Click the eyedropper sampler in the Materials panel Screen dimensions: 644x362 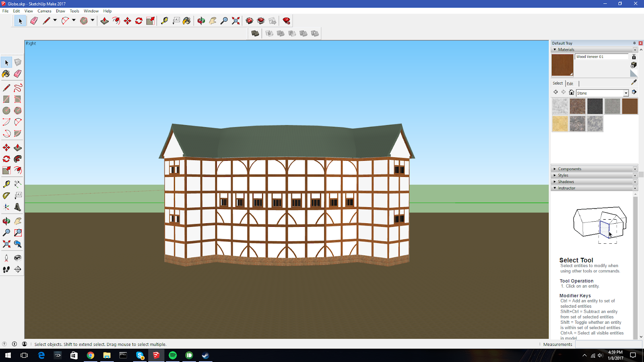point(634,82)
